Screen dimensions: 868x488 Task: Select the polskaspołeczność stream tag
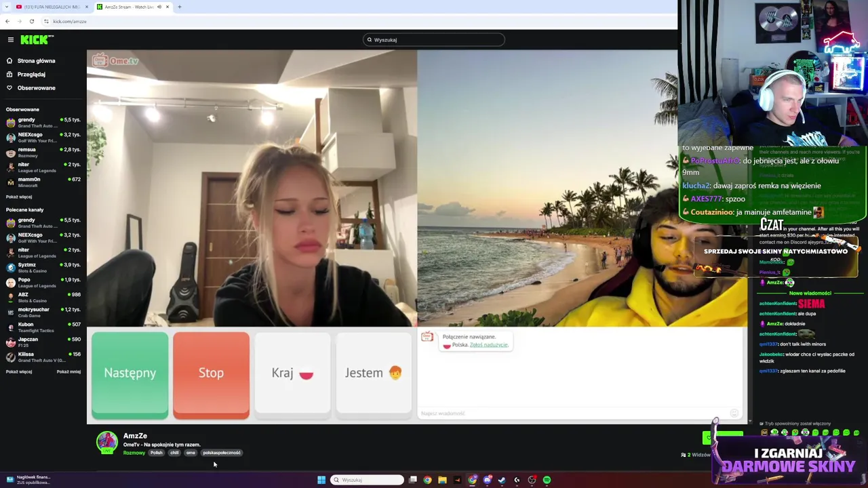[222, 453]
